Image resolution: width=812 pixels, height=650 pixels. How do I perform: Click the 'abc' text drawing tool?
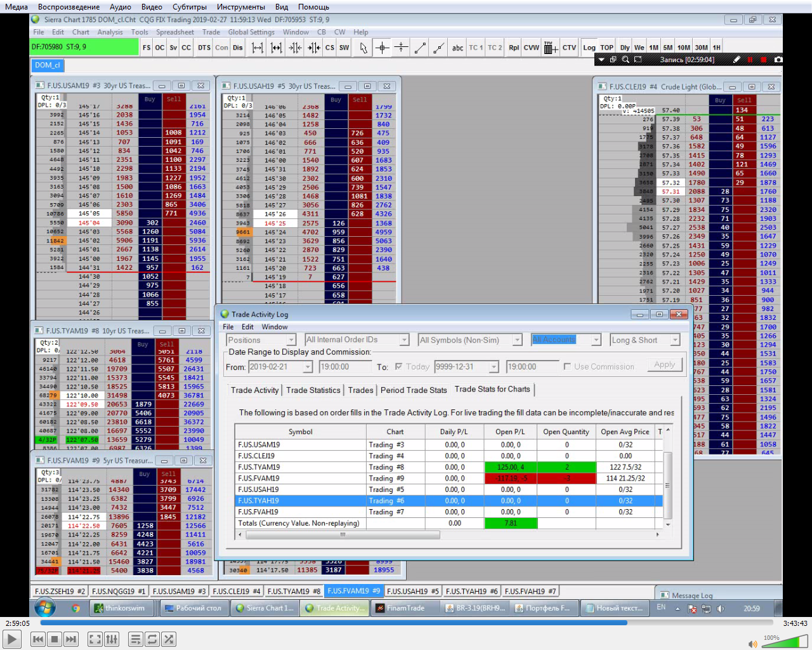[457, 48]
